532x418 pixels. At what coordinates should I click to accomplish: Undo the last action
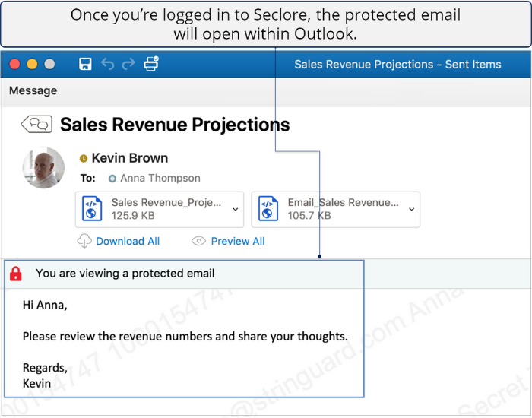[107, 65]
